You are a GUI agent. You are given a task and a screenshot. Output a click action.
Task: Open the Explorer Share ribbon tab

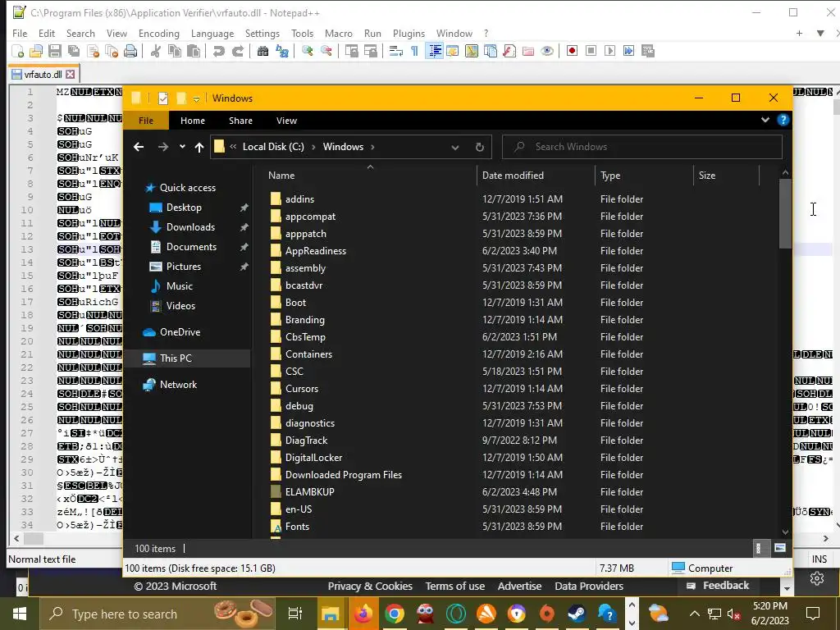[240, 121]
